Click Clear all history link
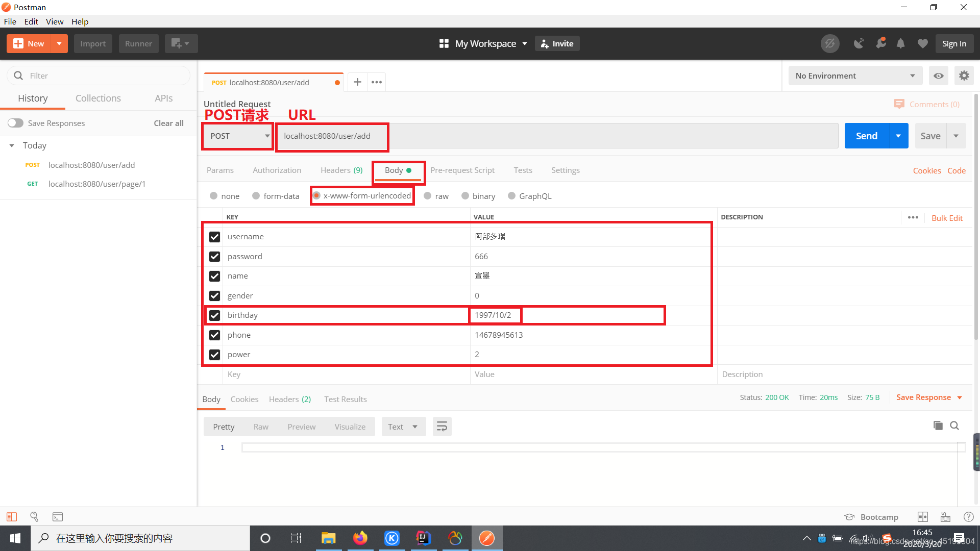This screenshot has width=980, height=551. [168, 123]
